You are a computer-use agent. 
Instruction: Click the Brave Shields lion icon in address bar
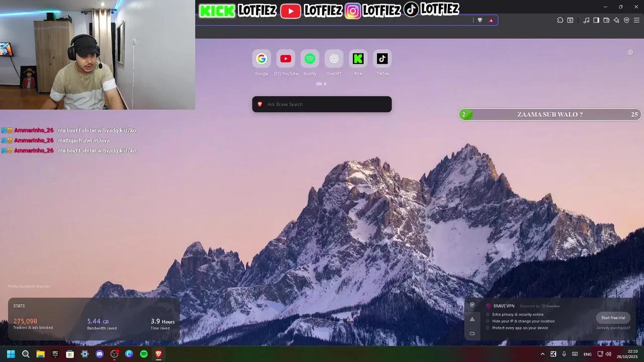(x=479, y=20)
